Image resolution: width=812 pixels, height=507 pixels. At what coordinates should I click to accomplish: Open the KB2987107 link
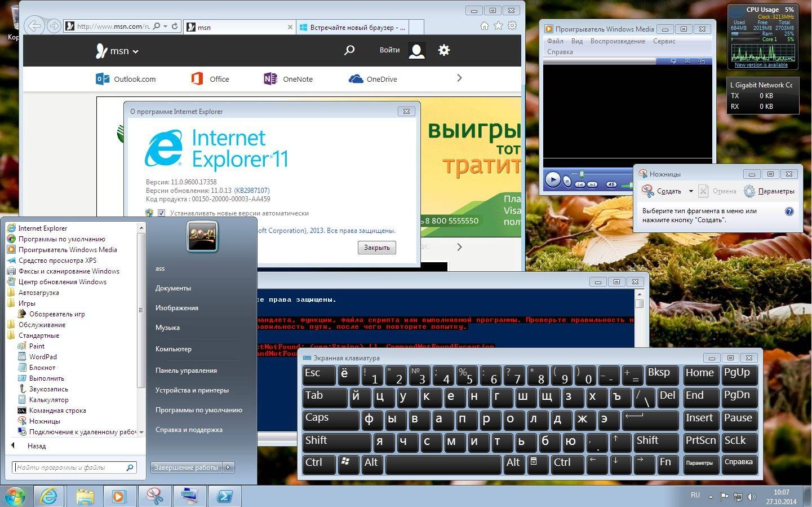pos(252,191)
